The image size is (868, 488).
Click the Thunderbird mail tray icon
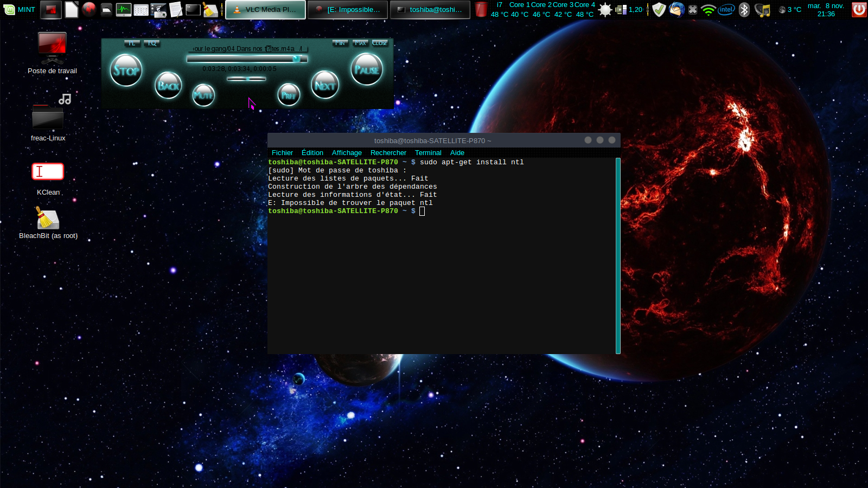click(676, 9)
